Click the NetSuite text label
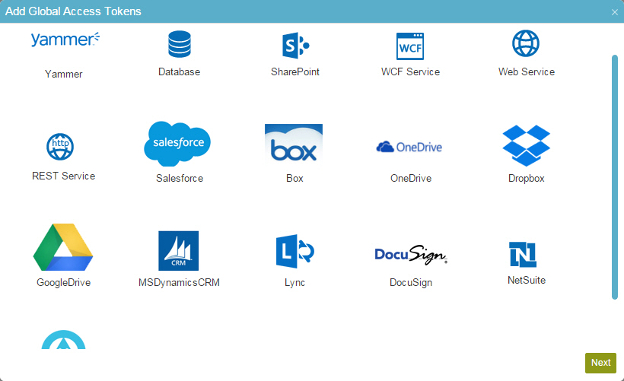 coord(526,281)
